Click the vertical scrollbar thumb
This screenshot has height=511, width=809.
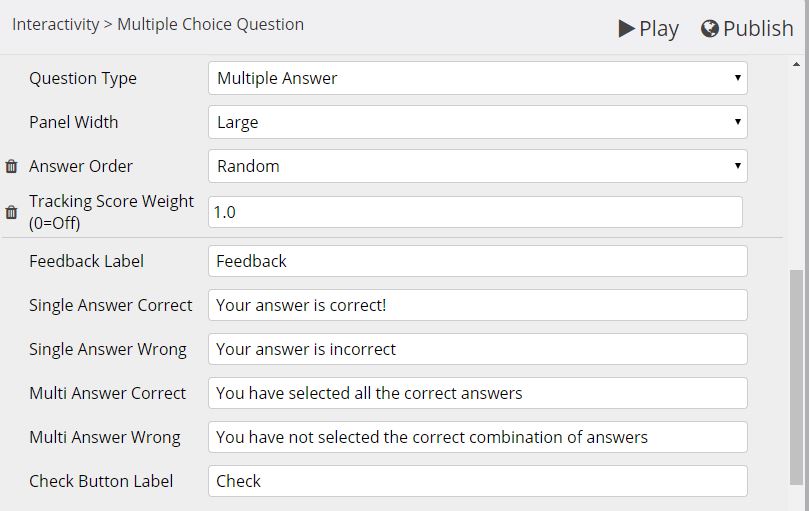[796, 377]
